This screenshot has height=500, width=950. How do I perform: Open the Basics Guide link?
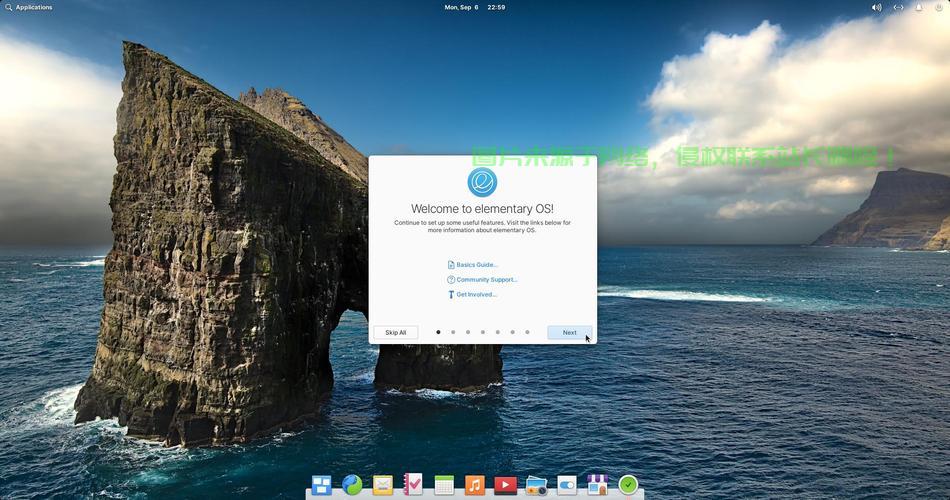click(x=476, y=265)
